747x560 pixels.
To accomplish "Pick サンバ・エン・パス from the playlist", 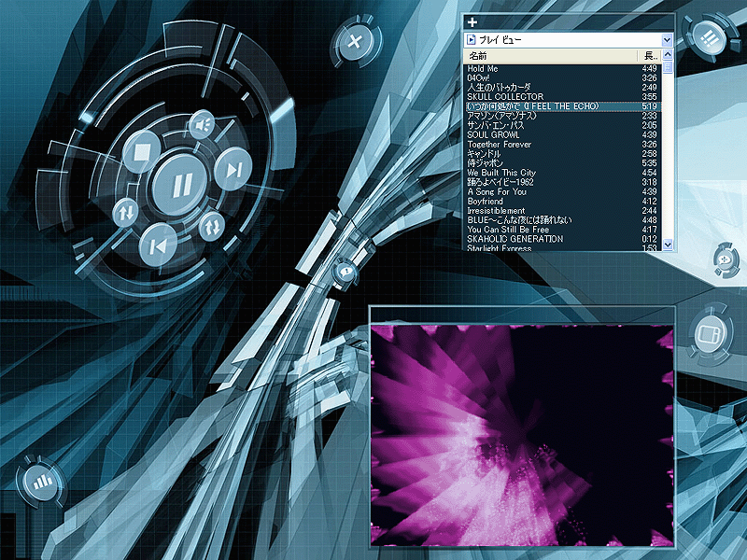I will pyautogui.click(x=563, y=125).
